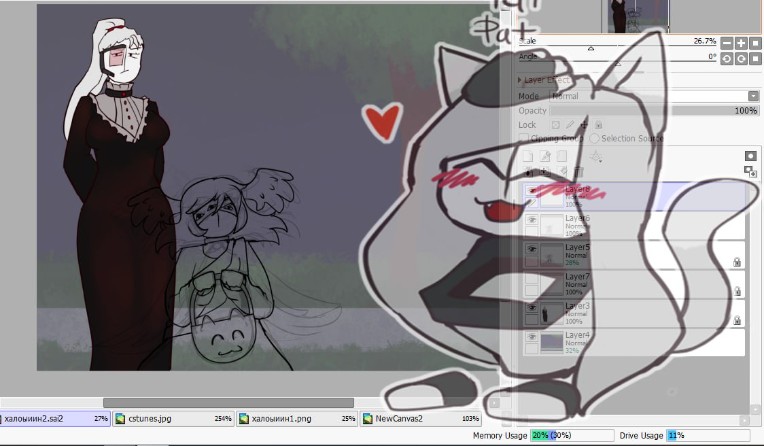This screenshot has width=764, height=446.
Task: Hide Layer8 with its eye icon
Action: click(x=532, y=191)
